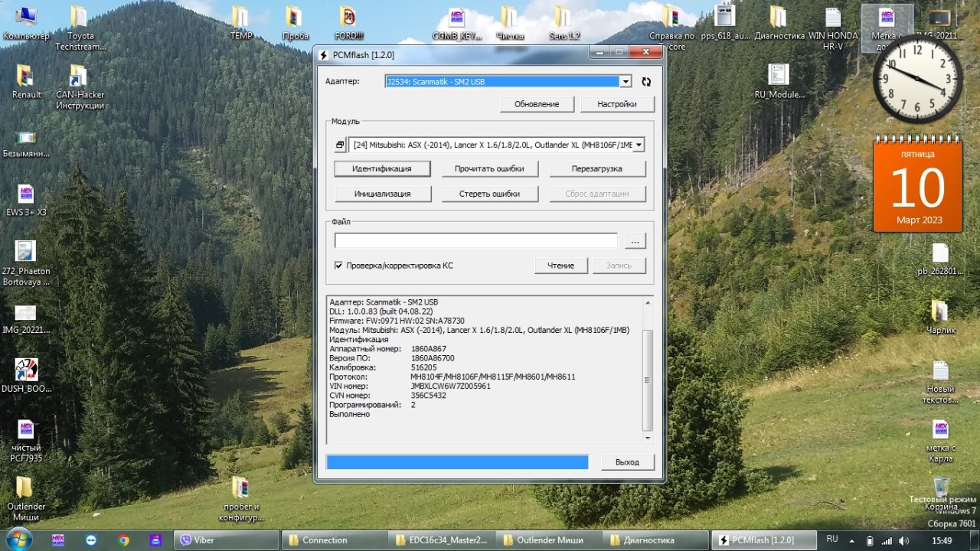
Task: Click the blue progress bar
Action: coord(457,462)
